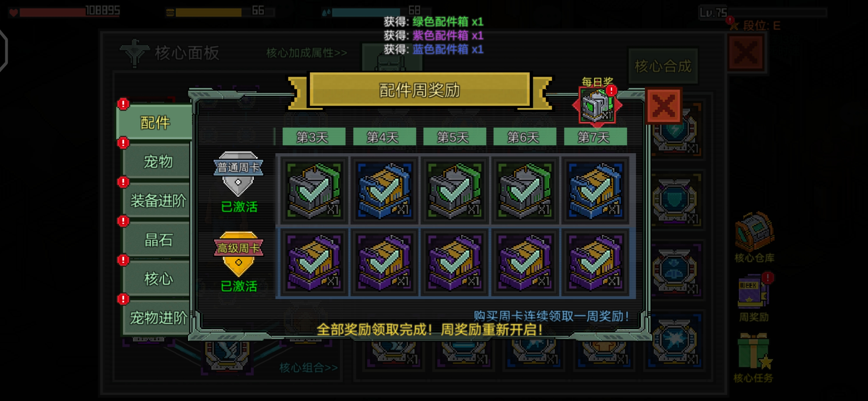Screen dimensions: 868x401
Task: Close the 配件周奖励 popup
Action: [664, 106]
